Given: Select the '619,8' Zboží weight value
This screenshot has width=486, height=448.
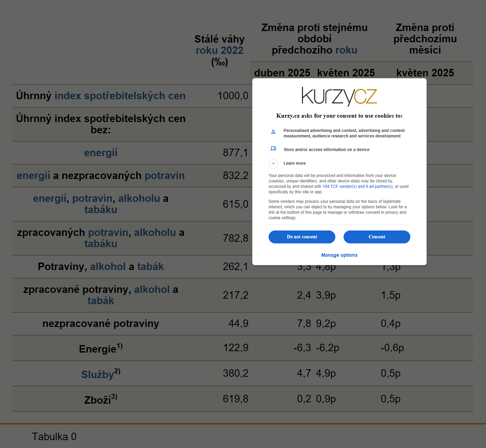Looking at the screenshot, I should pyautogui.click(x=236, y=399).
